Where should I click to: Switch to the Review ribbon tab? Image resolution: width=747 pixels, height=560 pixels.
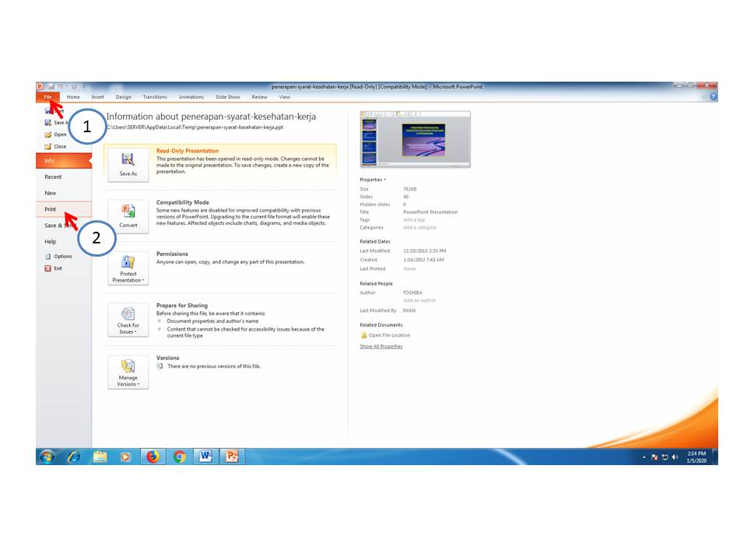(x=260, y=97)
